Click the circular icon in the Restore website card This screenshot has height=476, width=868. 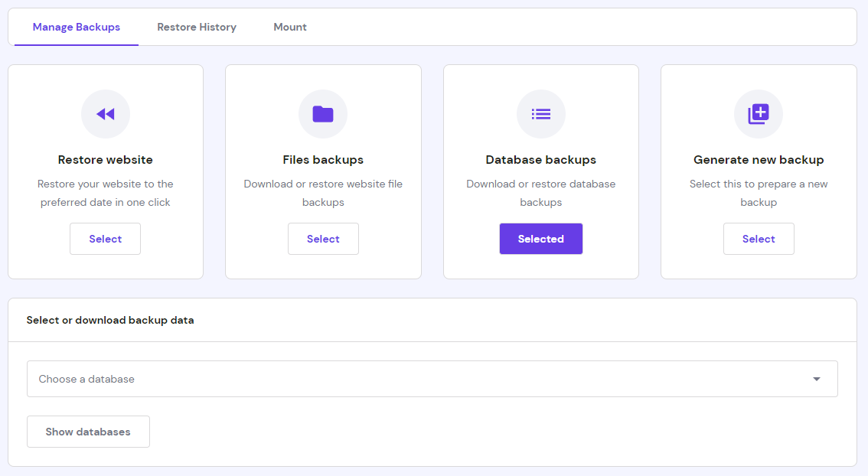click(x=105, y=113)
